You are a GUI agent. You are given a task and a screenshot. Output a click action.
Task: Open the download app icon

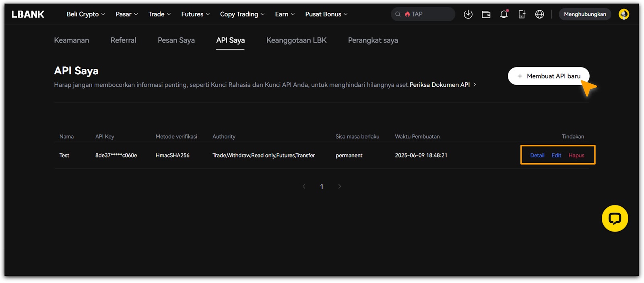[468, 14]
